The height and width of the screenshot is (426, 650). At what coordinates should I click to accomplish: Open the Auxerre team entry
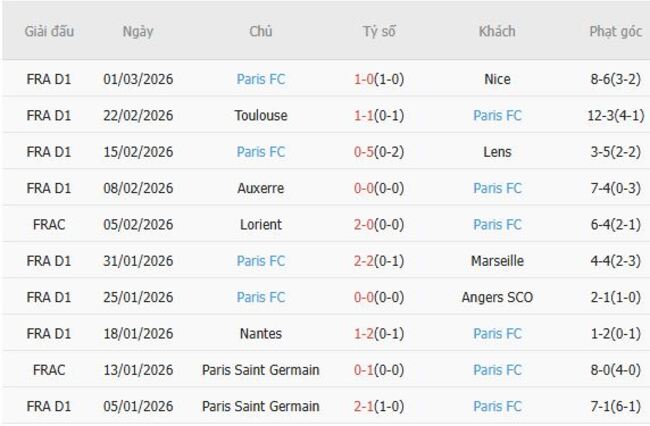pos(261,188)
